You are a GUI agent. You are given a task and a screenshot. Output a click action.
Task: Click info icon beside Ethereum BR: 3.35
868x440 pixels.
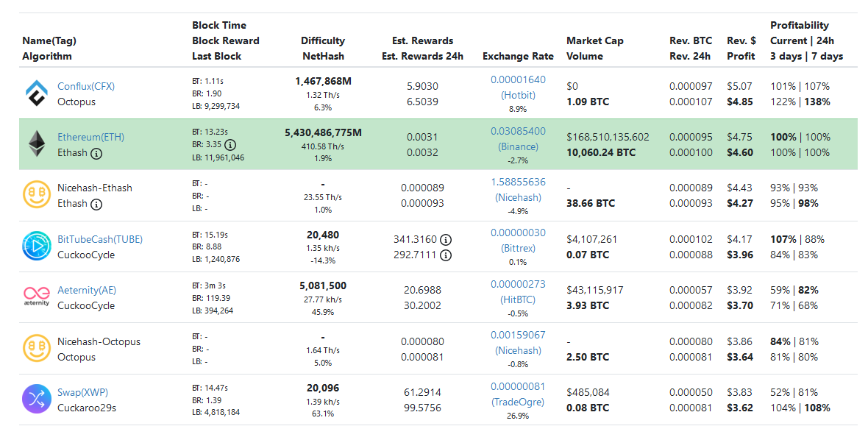click(230, 145)
